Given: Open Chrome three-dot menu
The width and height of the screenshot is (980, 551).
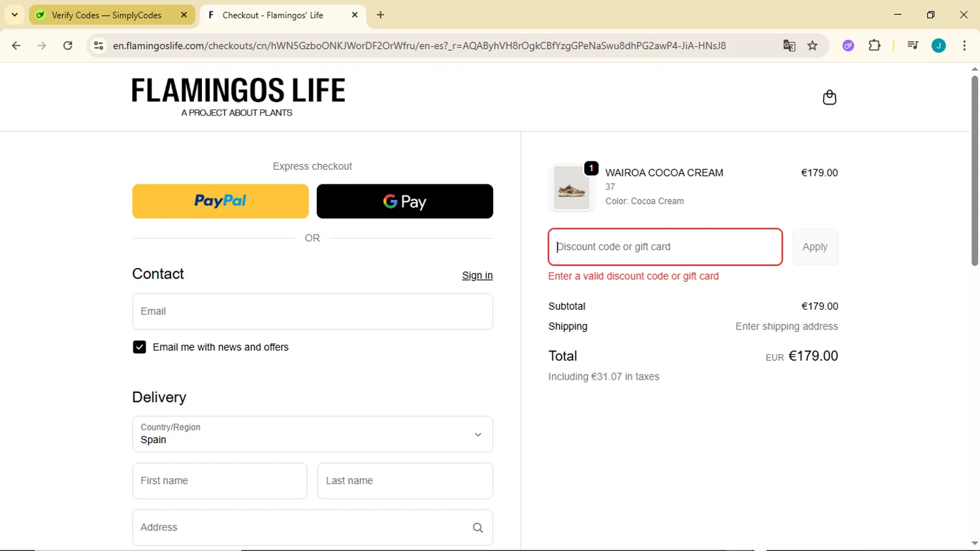Looking at the screenshot, I should click(x=964, y=46).
